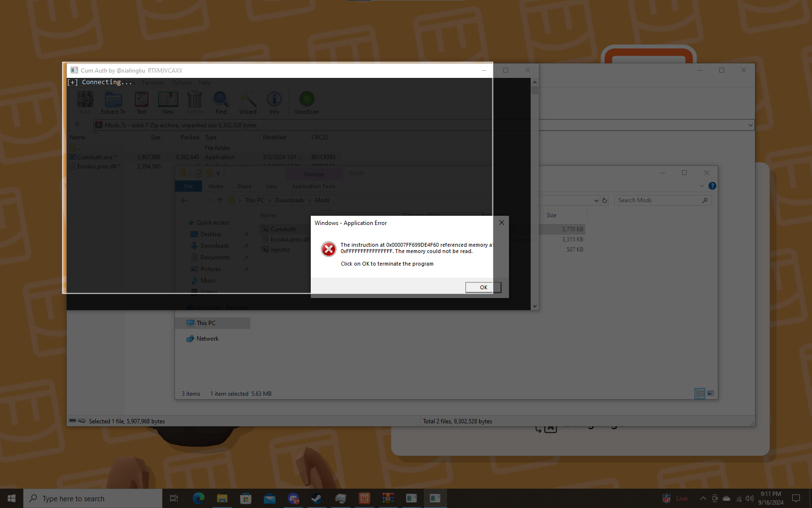Select Music in Explorer sidebar
The width and height of the screenshot is (812, 508).
[208, 281]
